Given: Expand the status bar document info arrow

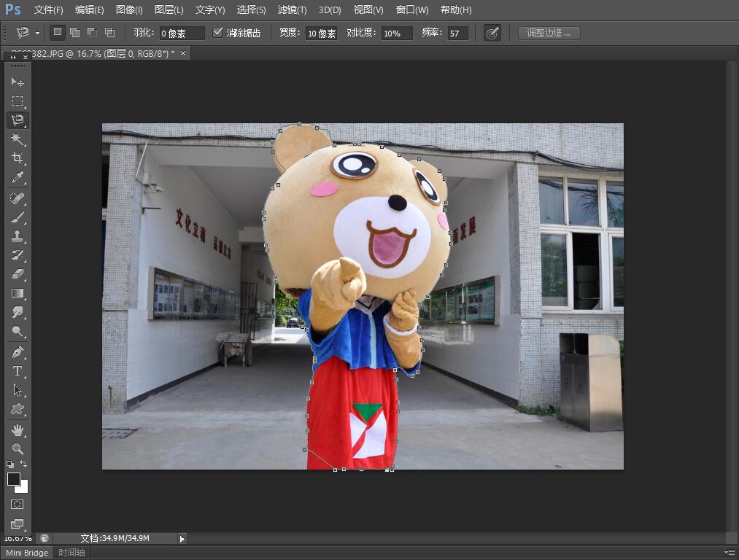Looking at the screenshot, I should (x=182, y=539).
